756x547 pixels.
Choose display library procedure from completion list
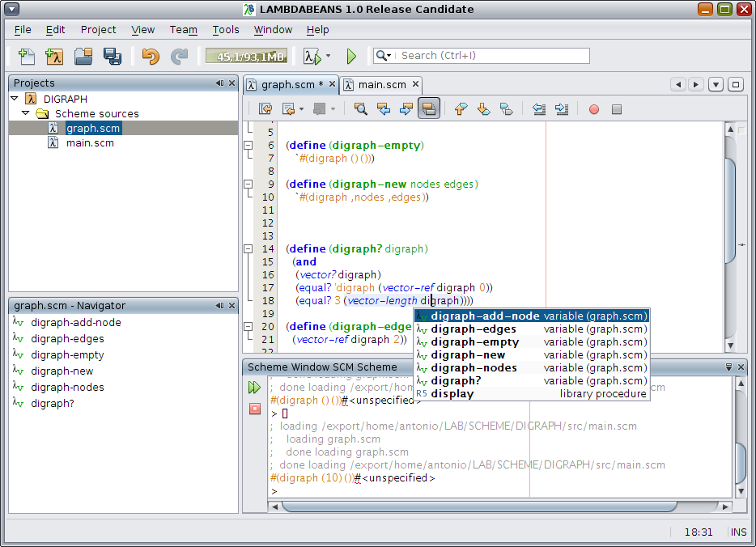(532, 394)
